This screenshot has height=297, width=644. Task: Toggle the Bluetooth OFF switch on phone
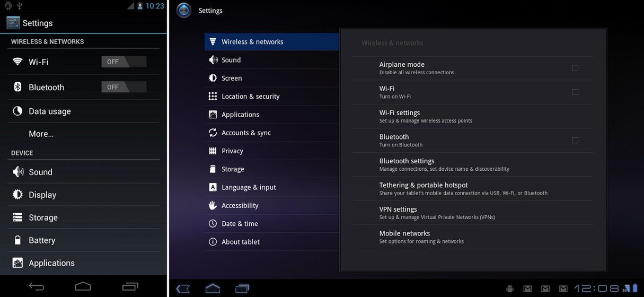(x=124, y=87)
